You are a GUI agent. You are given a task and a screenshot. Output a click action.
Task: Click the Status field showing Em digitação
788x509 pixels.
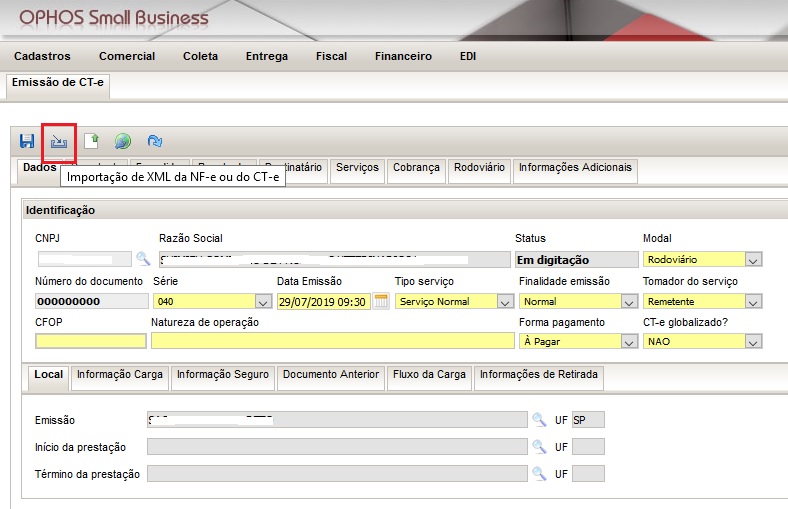[x=576, y=259]
